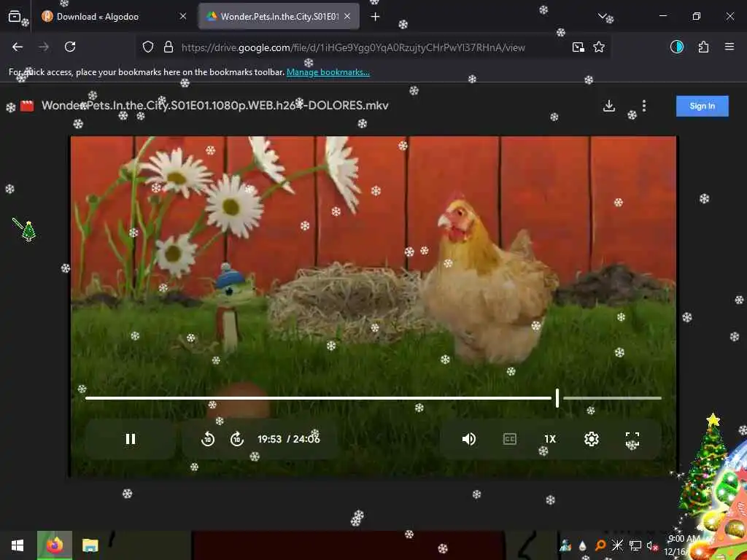Open video player settings gear
The width and height of the screenshot is (747, 560).
coord(591,439)
